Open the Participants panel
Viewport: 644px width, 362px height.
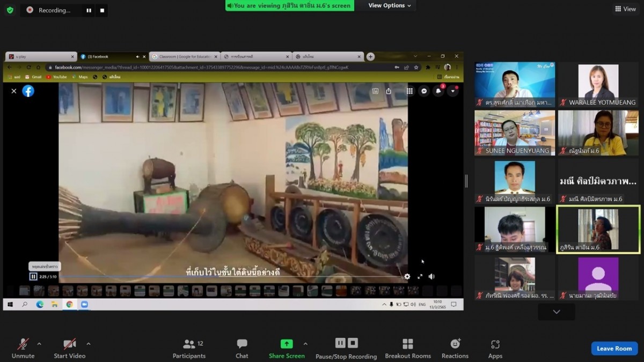point(189,348)
